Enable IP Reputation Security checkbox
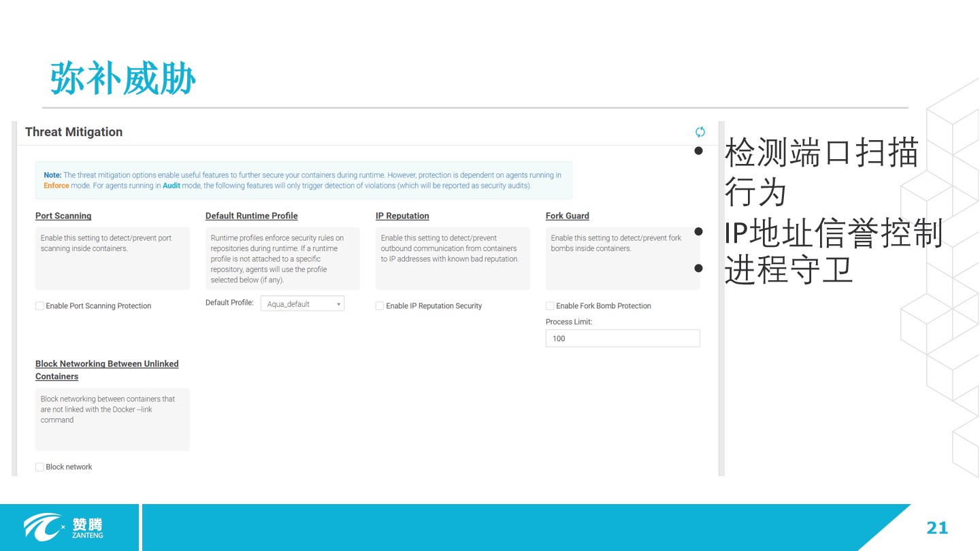Image resolution: width=980 pixels, height=551 pixels. 380,306
